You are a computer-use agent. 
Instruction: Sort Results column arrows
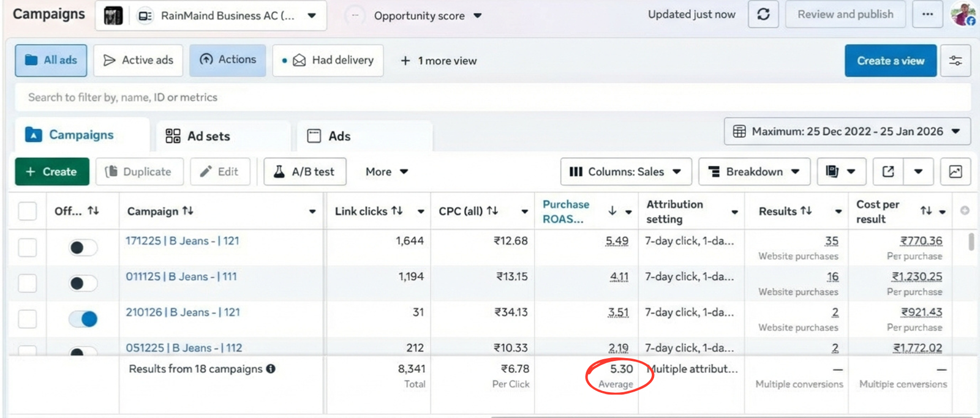(x=806, y=211)
